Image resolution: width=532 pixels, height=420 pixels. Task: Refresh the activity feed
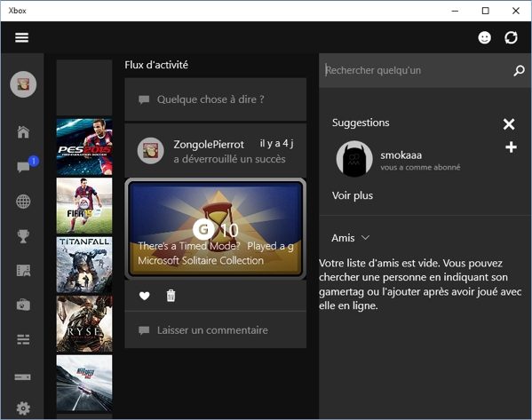[x=511, y=37]
